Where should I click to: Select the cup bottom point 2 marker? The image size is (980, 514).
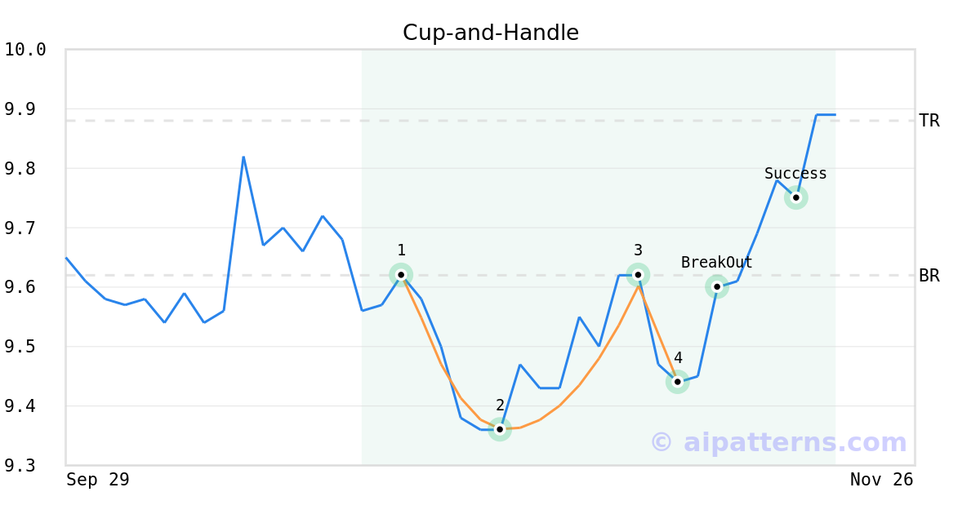tap(500, 429)
